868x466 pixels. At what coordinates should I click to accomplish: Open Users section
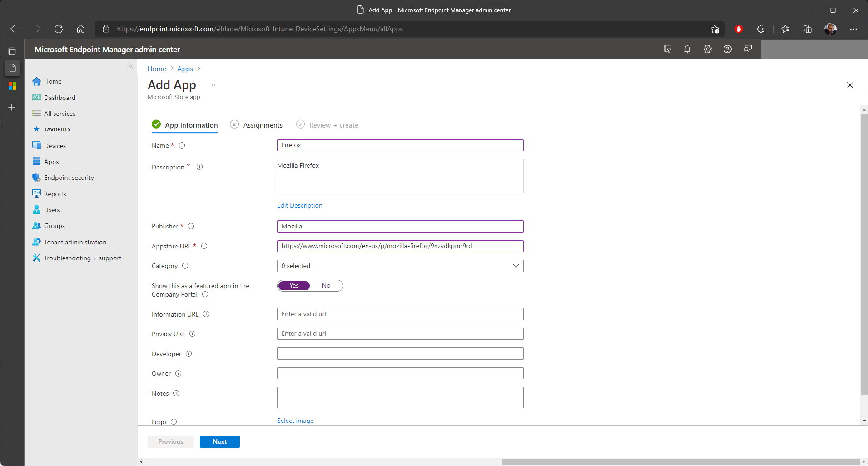(52, 210)
